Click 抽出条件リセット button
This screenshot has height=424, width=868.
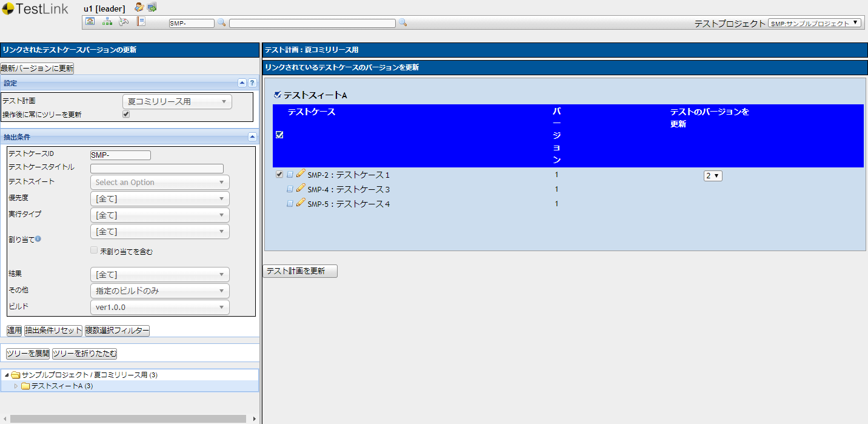[x=53, y=331]
